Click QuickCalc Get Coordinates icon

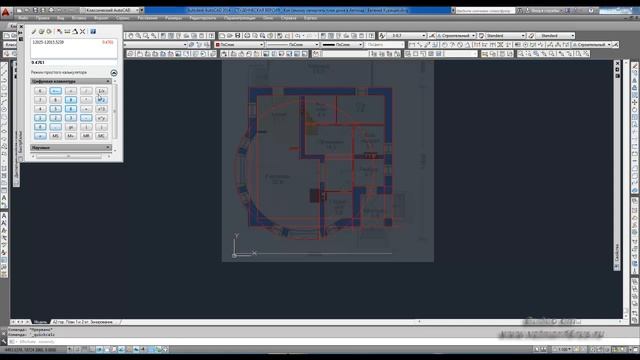[x=59, y=31]
